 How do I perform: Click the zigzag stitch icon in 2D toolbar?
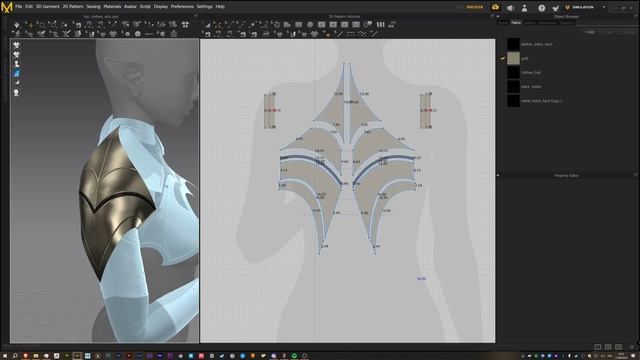point(363,34)
